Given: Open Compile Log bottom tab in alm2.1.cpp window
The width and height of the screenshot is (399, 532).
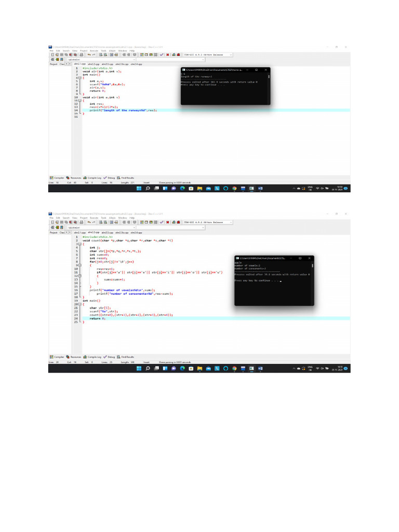Looking at the screenshot, I should [92, 178].
